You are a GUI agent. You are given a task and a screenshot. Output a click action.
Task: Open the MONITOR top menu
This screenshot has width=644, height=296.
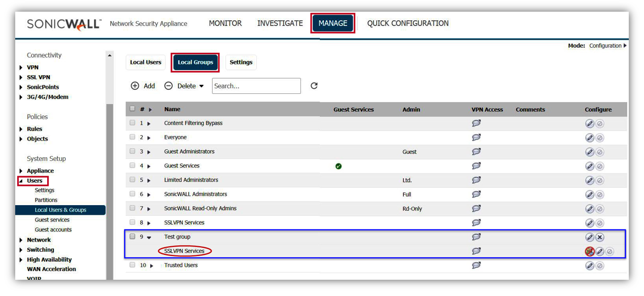(225, 23)
